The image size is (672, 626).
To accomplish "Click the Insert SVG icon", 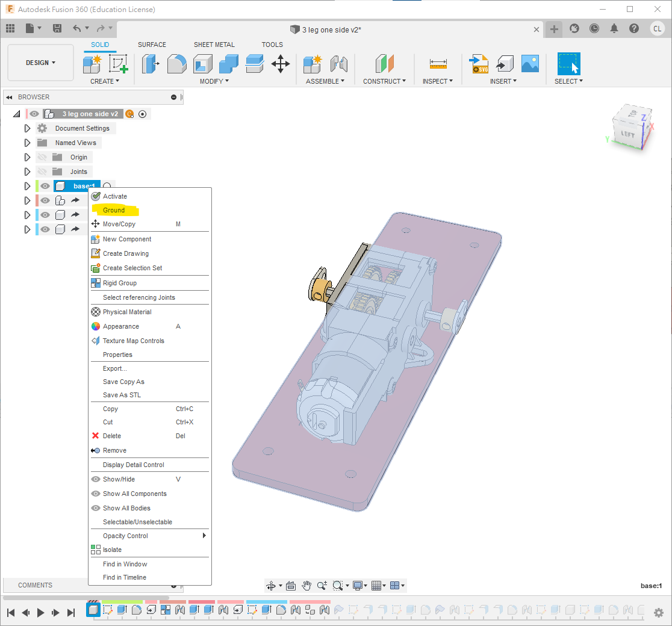I will coord(479,64).
